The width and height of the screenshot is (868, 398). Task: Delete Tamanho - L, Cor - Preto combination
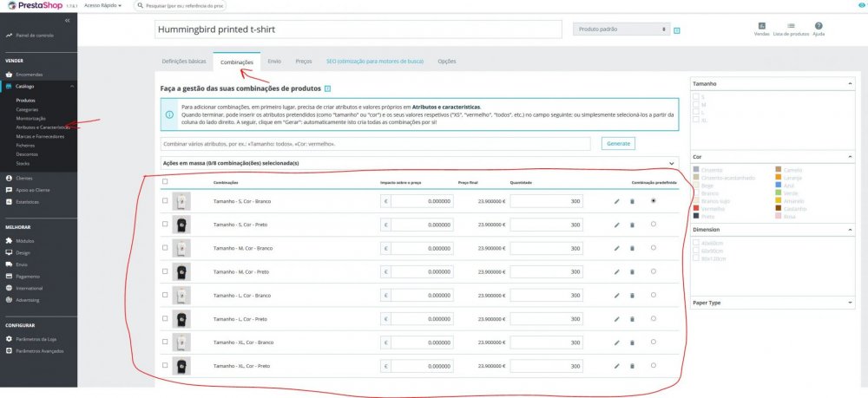click(632, 319)
